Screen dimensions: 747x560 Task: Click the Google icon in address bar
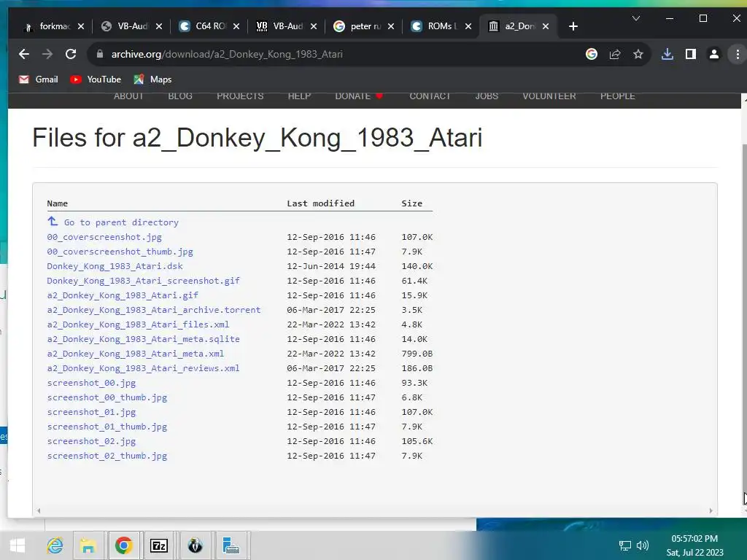pos(591,54)
